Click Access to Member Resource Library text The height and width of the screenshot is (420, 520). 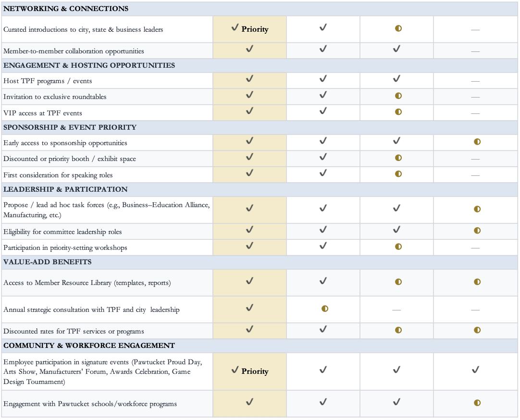click(87, 283)
